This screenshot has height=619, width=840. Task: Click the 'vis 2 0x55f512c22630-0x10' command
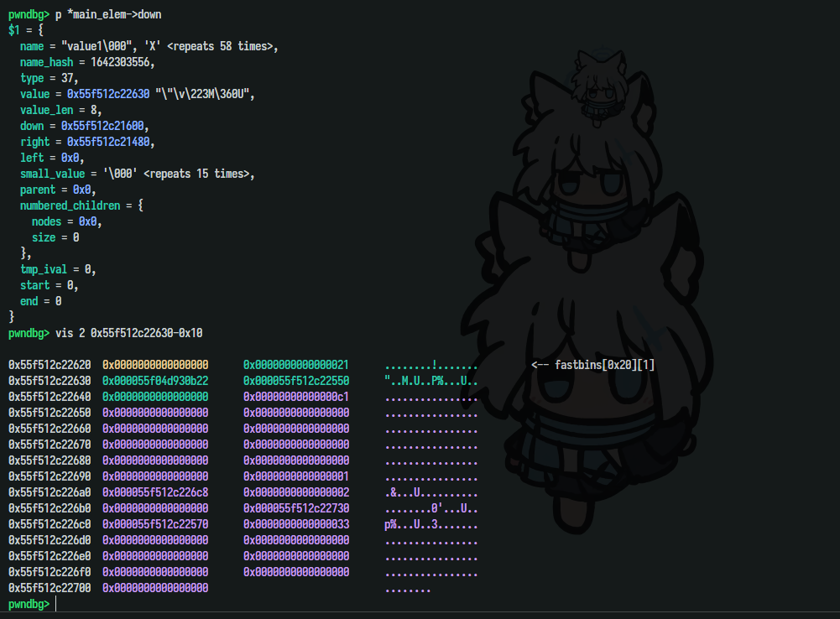pos(128,333)
